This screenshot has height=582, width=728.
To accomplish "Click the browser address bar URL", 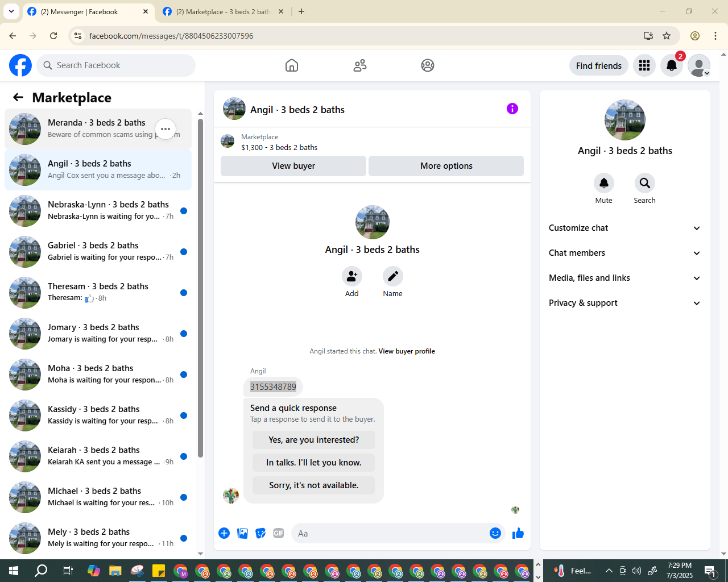I will click(171, 36).
